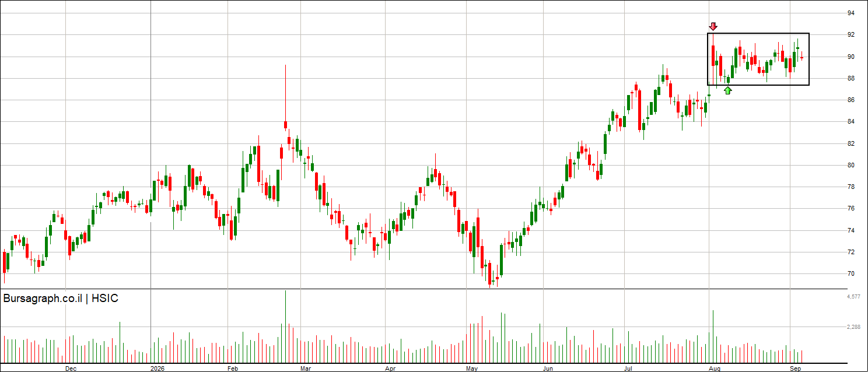This screenshot has width=868, height=372.
Task: Click the tallest volume bar in late February
Action: click(x=285, y=327)
